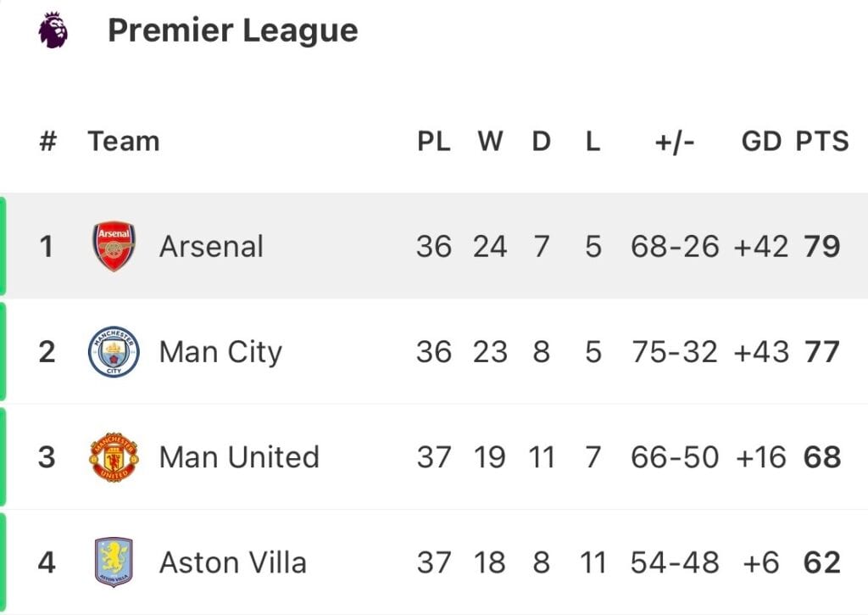Click the D draws column header
This screenshot has width=868, height=615.
pyautogui.click(x=542, y=142)
